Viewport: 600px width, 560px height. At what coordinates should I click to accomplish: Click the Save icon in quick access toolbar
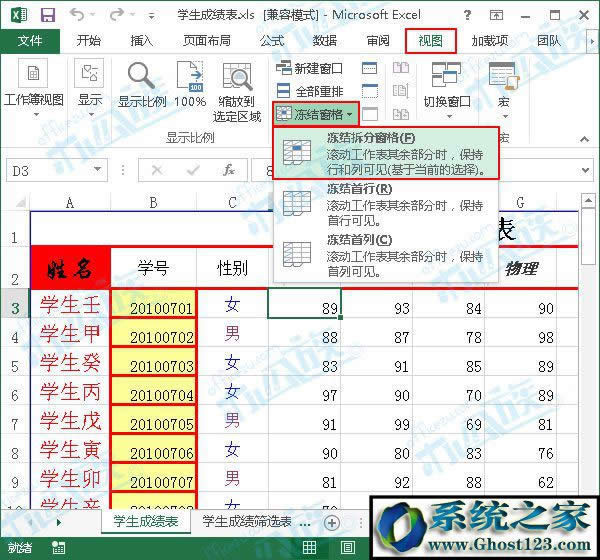click(47, 14)
